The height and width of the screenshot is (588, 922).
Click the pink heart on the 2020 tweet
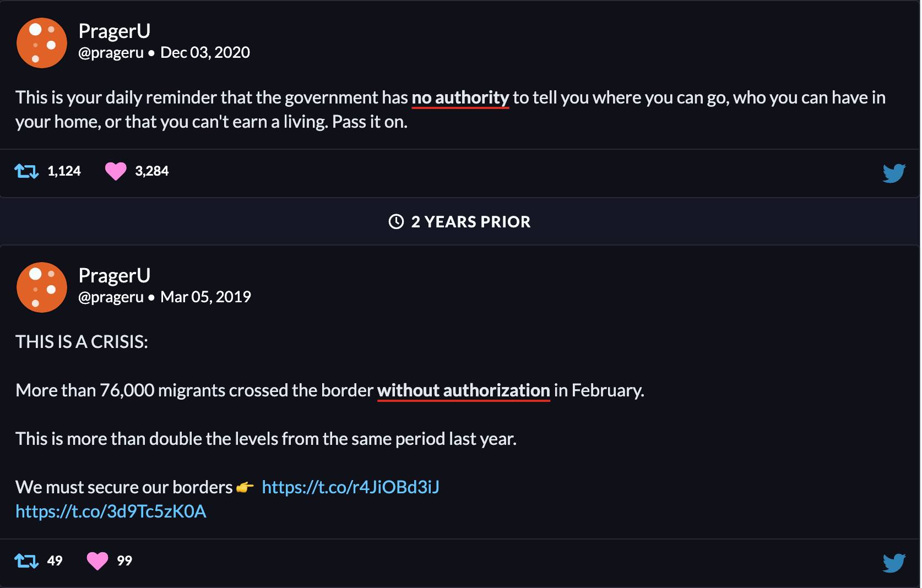coord(116,171)
